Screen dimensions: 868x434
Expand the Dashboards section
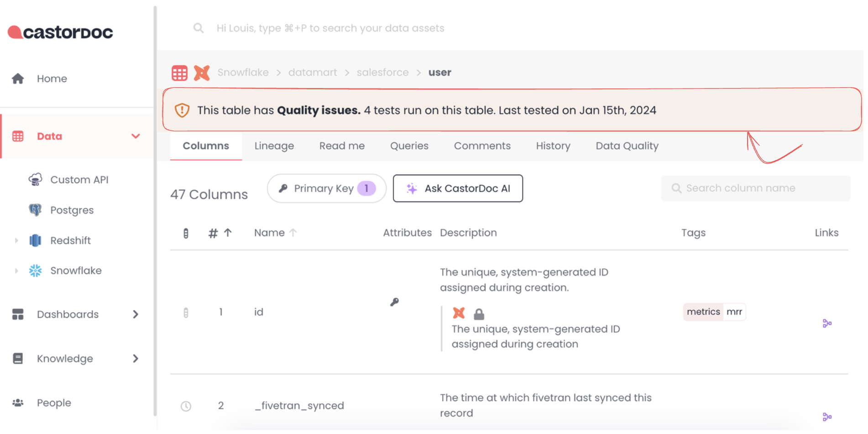coord(136,314)
